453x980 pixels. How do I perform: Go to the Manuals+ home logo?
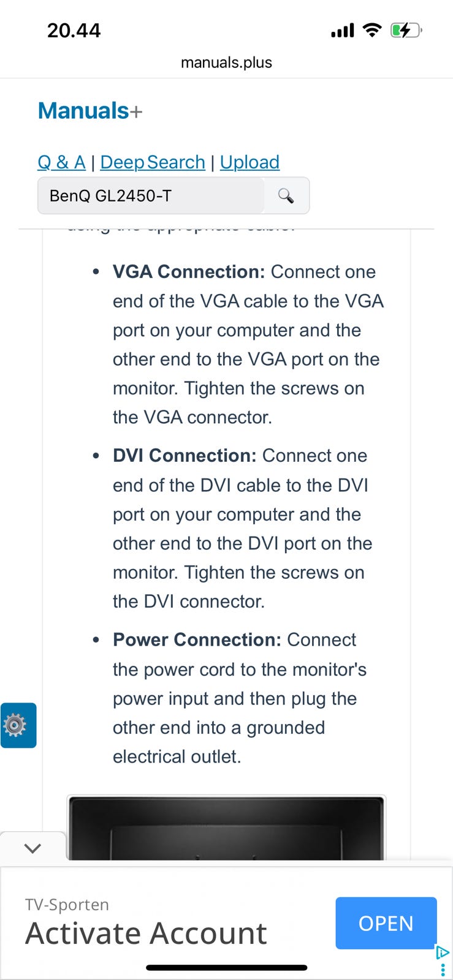(90, 111)
